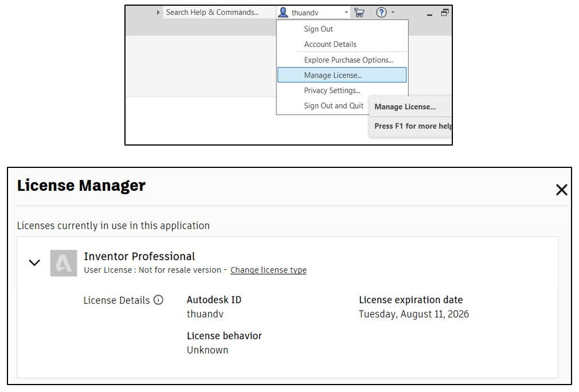
Task: Click the License Details info icon
Action: 158,300
